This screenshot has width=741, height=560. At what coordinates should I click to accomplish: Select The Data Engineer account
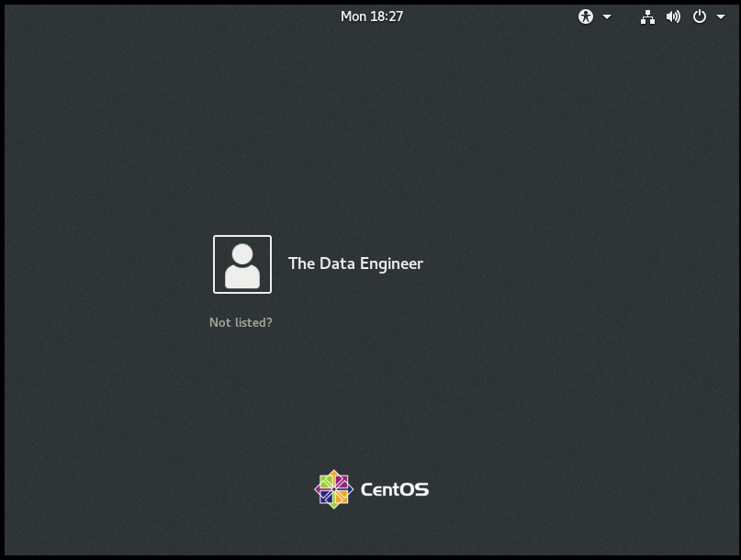coord(355,263)
